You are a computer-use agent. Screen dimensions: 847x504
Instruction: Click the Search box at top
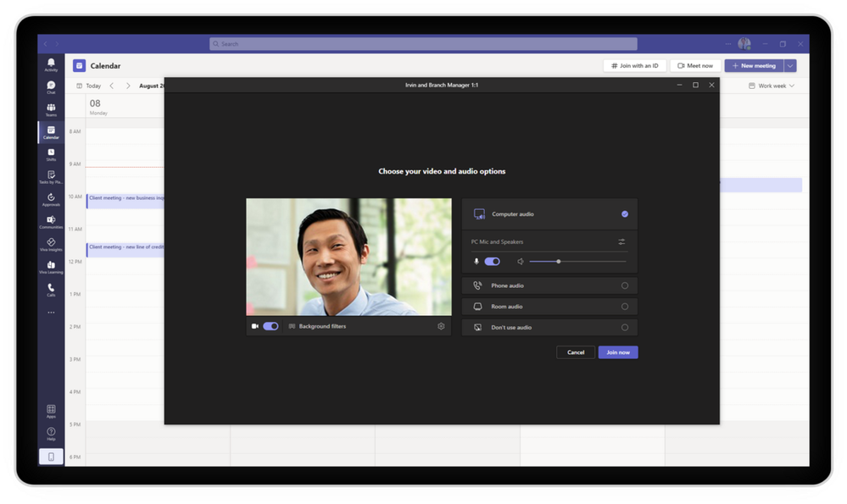pos(423,44)
